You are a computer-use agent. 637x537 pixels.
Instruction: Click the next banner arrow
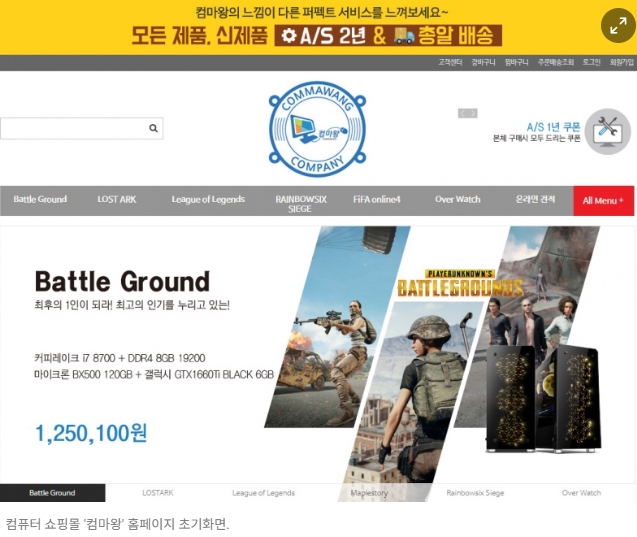point(473,113)
